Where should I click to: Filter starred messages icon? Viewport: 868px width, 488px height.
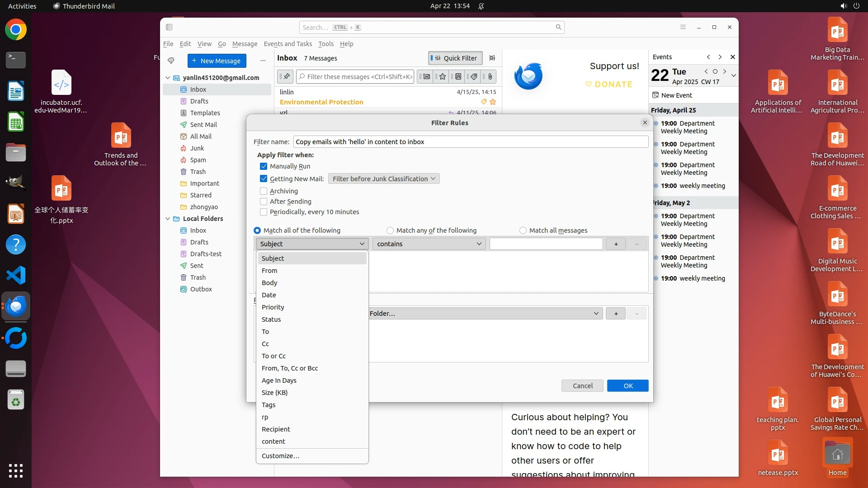[443, 76]
